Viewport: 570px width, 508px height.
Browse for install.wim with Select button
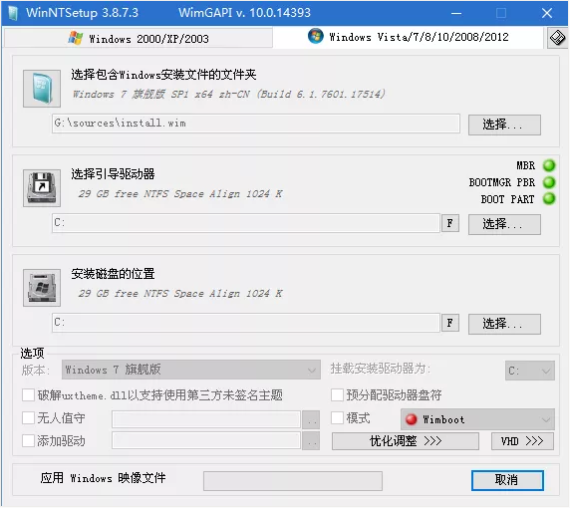(504, 125)
